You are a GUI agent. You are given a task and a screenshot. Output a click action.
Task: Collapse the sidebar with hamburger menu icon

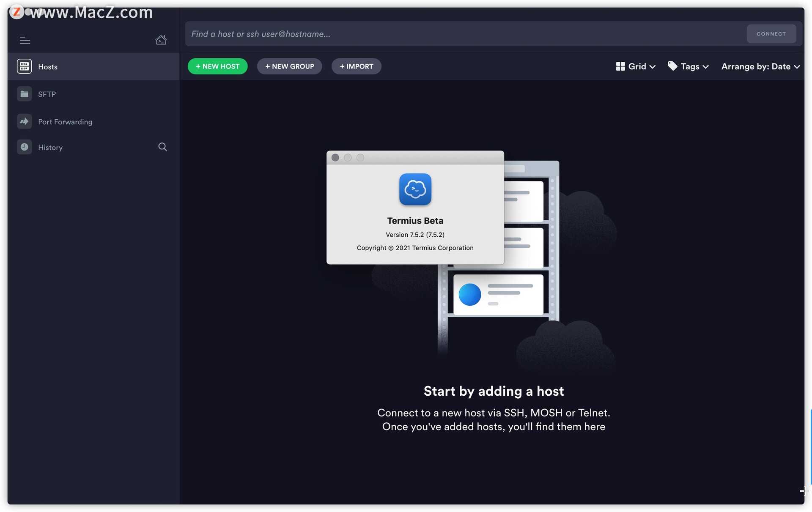click(x=25, y=40)
